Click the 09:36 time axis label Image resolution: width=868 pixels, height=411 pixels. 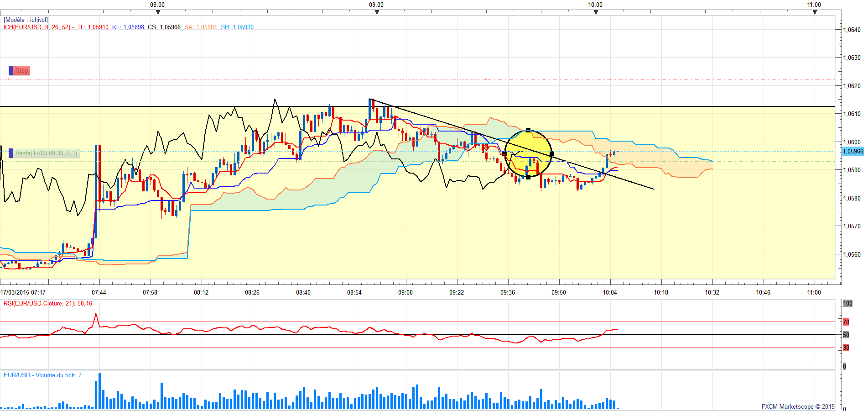(508, 292)
